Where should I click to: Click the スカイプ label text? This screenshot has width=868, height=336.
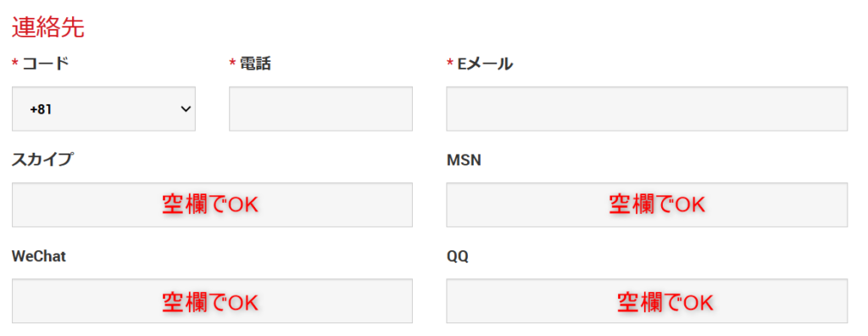42,160
